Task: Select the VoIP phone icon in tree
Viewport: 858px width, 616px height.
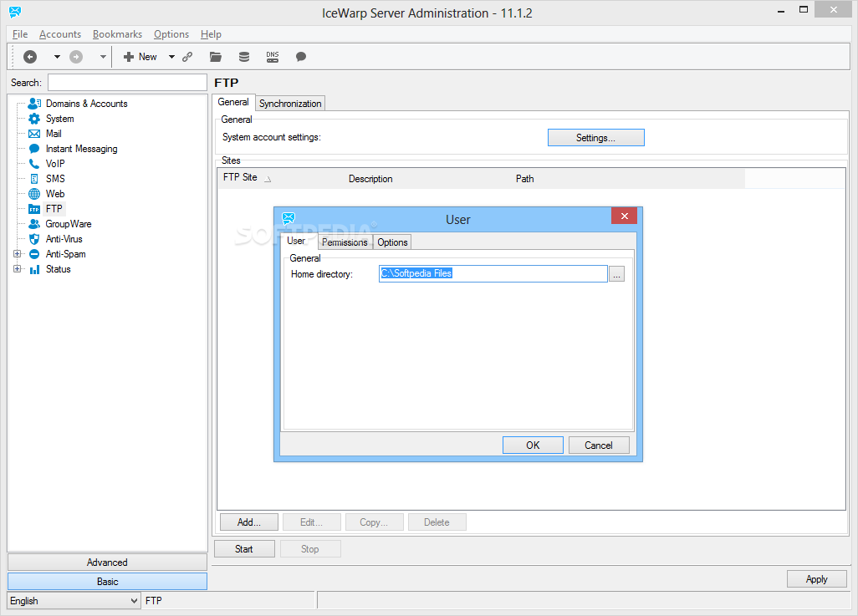Action: pos(34,164)
